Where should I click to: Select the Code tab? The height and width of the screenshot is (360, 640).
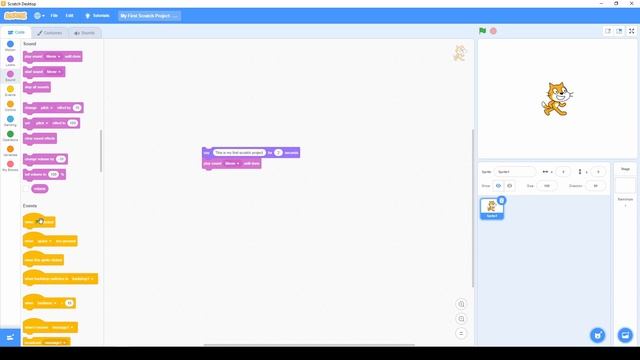[x=16, y=32]
